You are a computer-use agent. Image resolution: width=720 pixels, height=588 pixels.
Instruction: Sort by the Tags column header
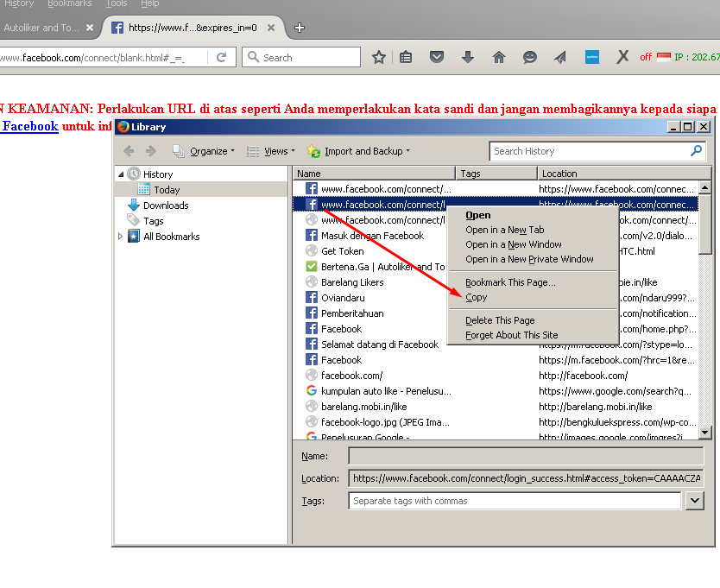(496, 174)
